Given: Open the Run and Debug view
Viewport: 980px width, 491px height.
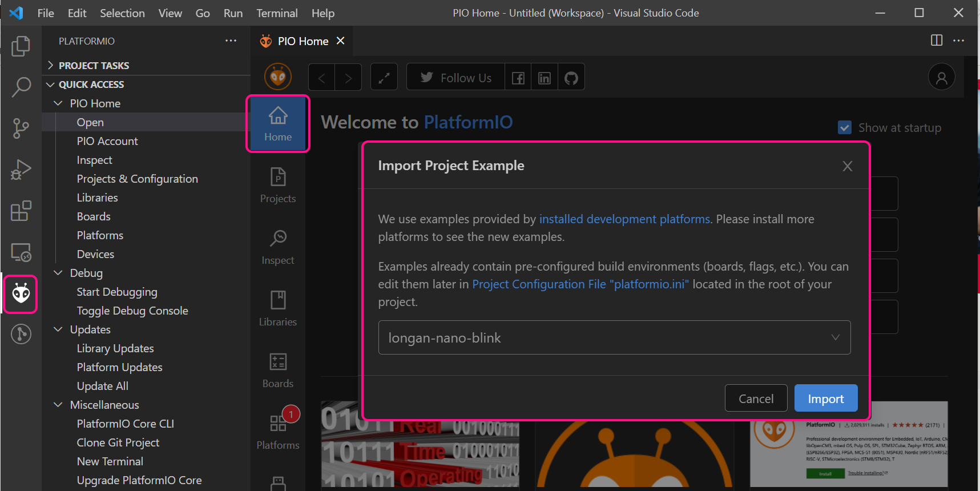Looking at the screenshot, I should pos(21,170).
